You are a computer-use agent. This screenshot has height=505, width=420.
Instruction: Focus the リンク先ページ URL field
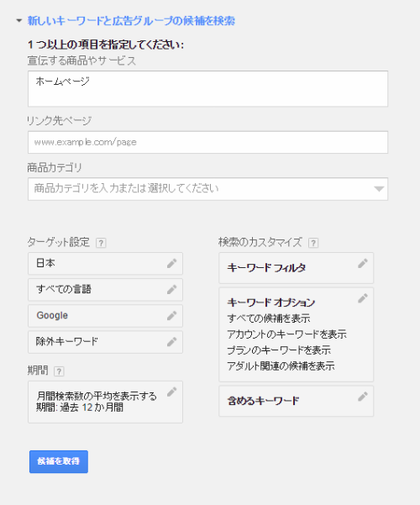[x=207, y=142]
